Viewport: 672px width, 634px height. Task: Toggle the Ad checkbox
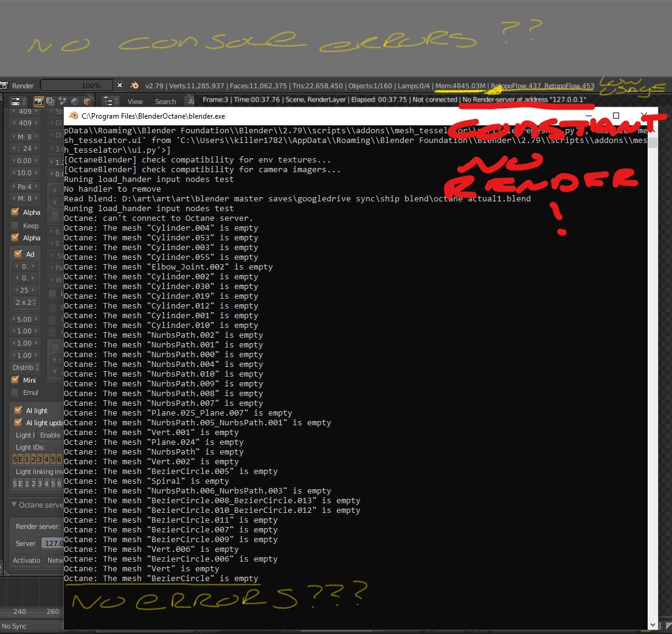click(18, 254)
